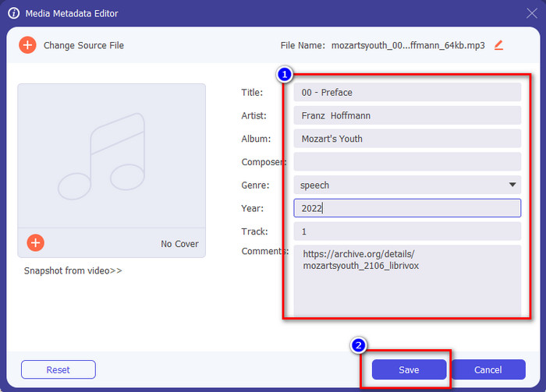Open Snapshot from video option
Image resolution: width=546 pixels, height=392 pixels.
click(x=73, y=271)
